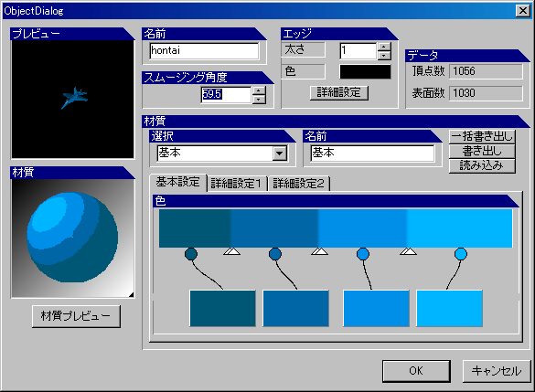Increase the smoothing angle with up arrow
Image resolution: width=535 pixels, height=392 pixels.
tap(259, 90)
